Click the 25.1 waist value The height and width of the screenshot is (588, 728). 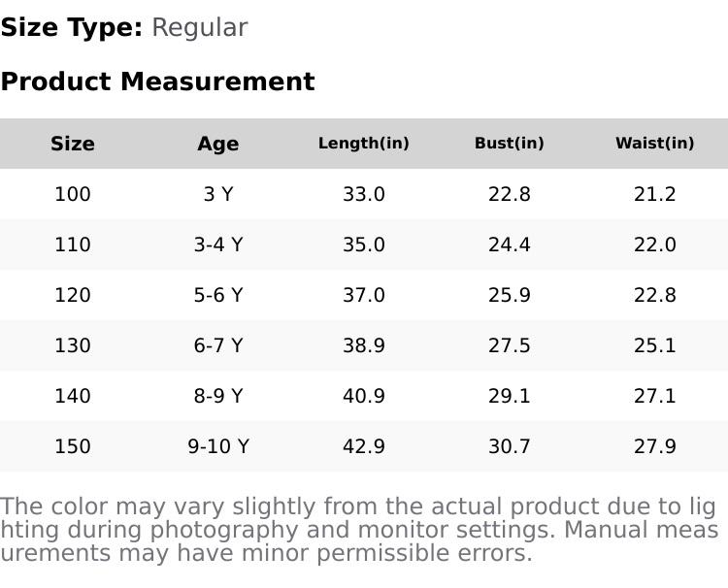[655, 345]
